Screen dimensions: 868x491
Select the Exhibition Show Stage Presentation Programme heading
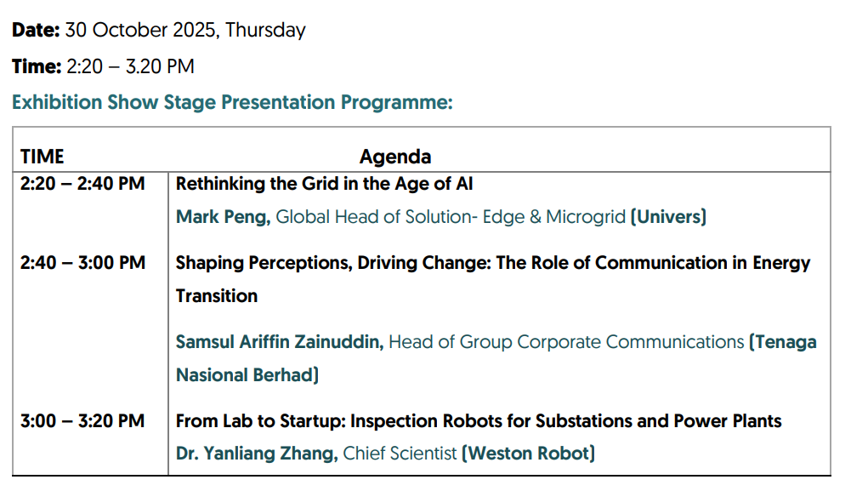click(232, 103)
